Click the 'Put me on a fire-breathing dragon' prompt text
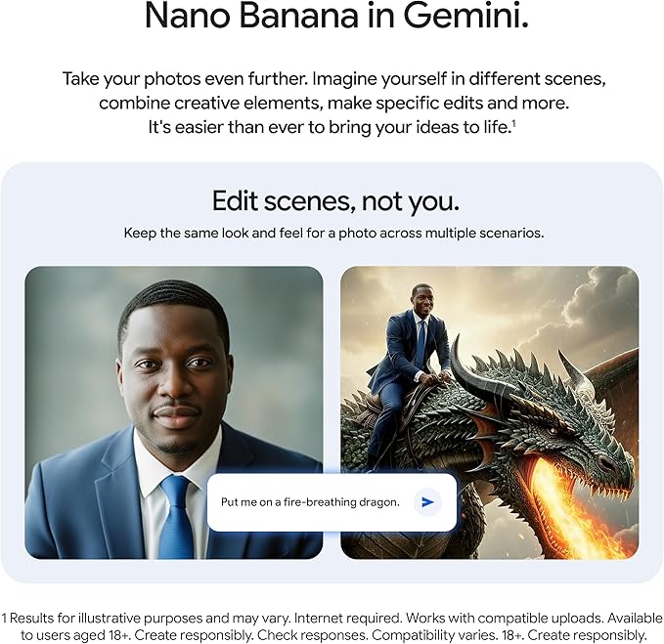664x644 pixels. pyautogui.click(x=310, y=502)
